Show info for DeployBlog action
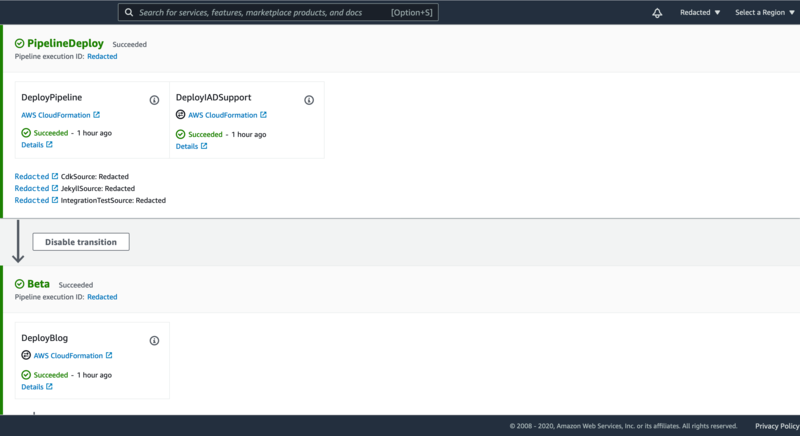 point(154,341)
